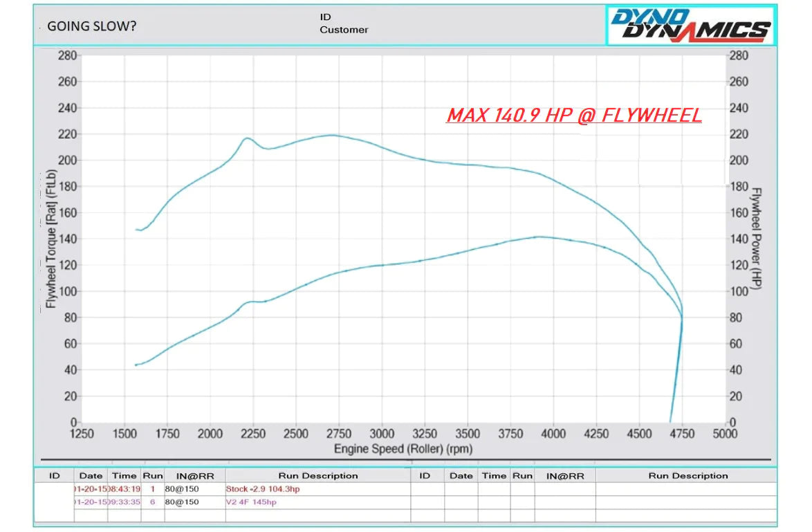The image size is (812, 532).
Task: Click the Engine Speed (Roller) axis label
Action: [403, 449]
